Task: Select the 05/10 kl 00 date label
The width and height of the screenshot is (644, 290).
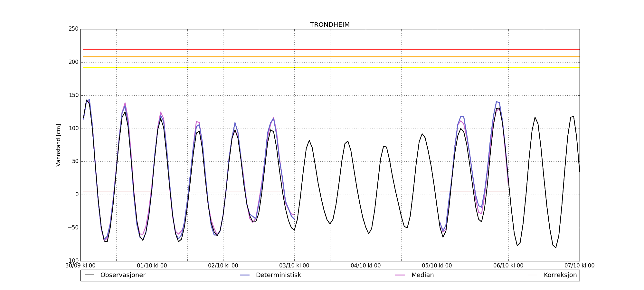Action: 437,266
